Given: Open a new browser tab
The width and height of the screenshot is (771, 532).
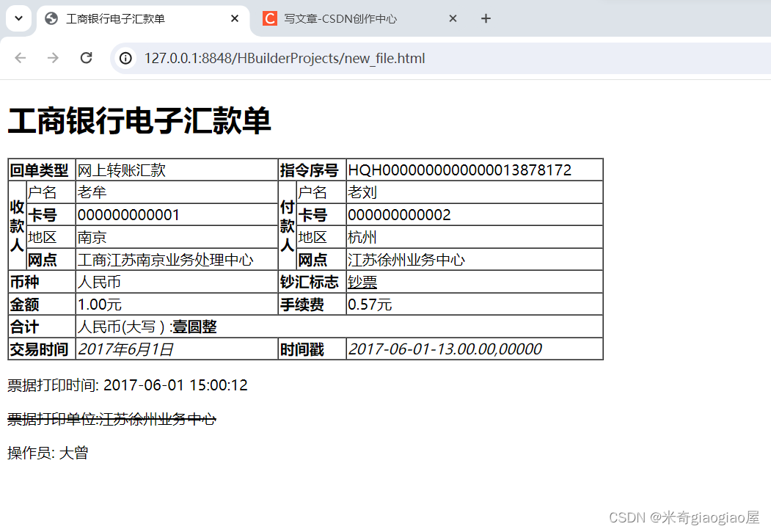Looking at the screenshot, I should click(486, 18).
